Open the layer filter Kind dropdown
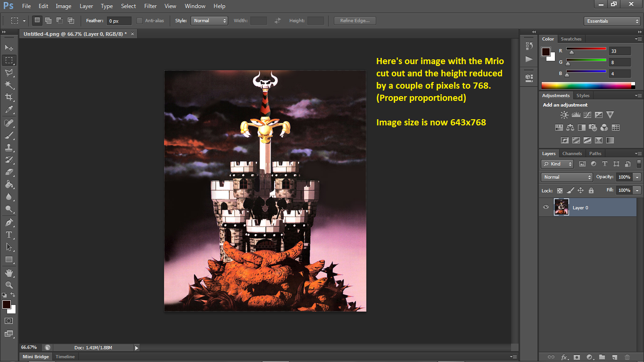The height and width of the screenshot is (362, 644). click(x=557, y=164)
